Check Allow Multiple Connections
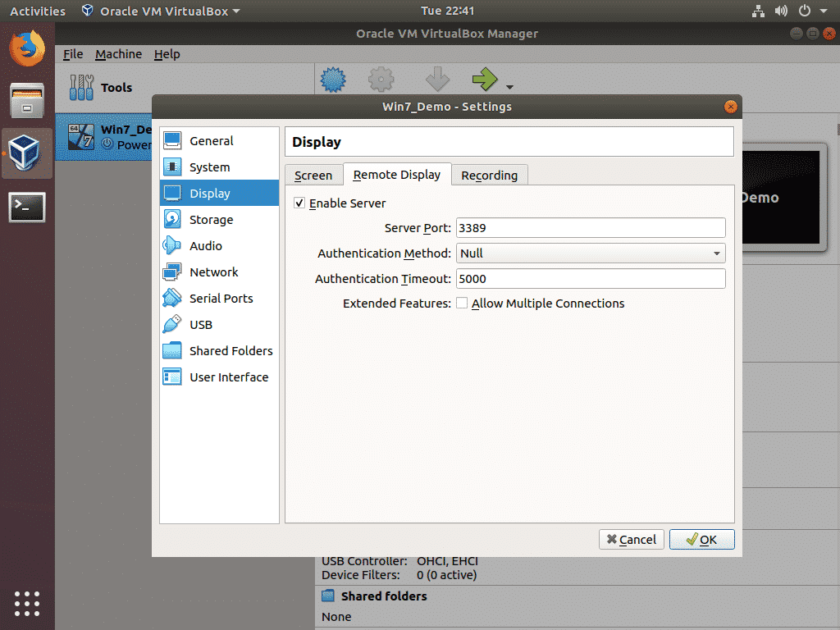Screen dimensions: 840x630 pos(463,304)
